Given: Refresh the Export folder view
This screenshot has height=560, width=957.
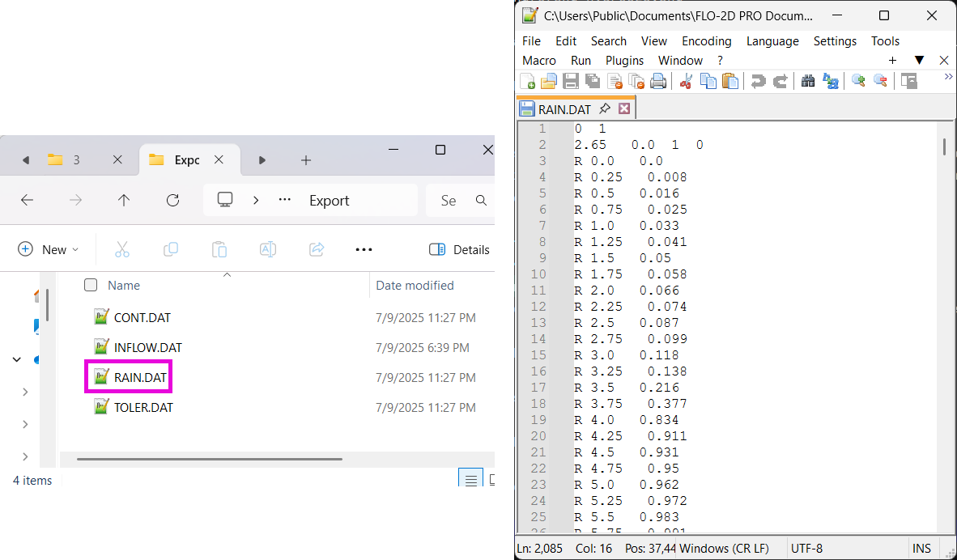Looking at the screenshot, I should pyautogui.click(x=172, y=201).
